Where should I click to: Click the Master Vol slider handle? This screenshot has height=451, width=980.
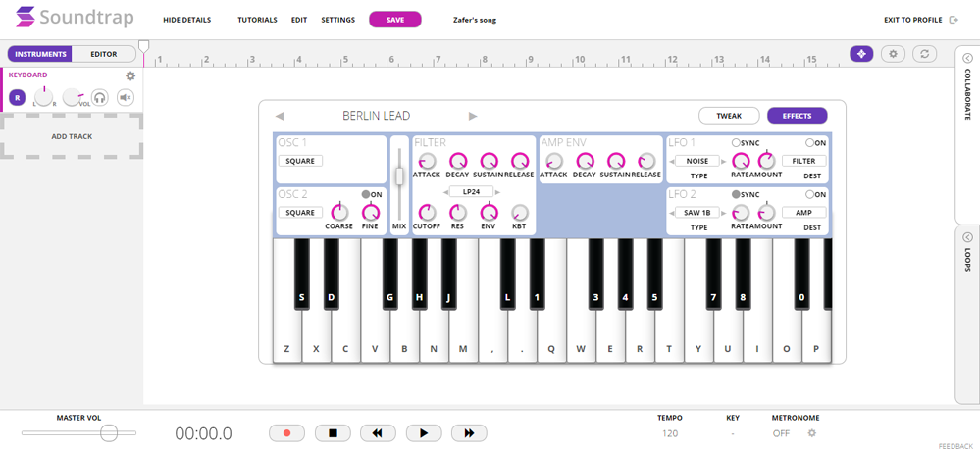point(108,432)
